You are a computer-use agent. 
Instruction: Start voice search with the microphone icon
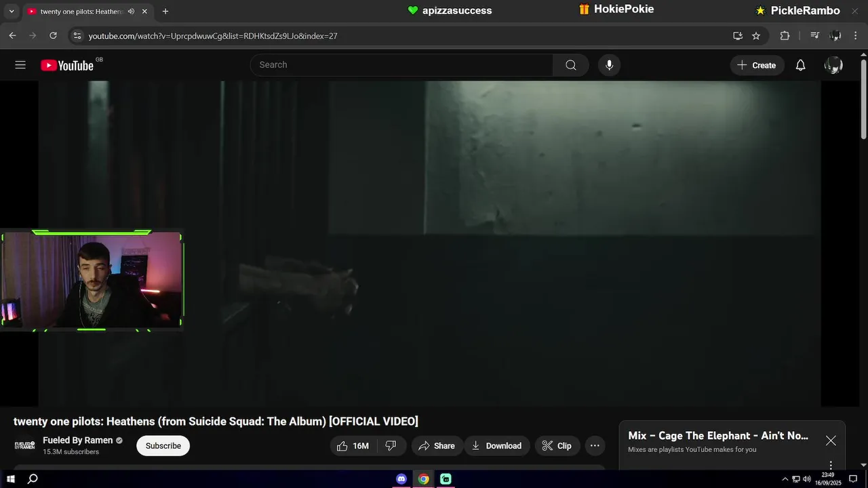tap(609, 65)
